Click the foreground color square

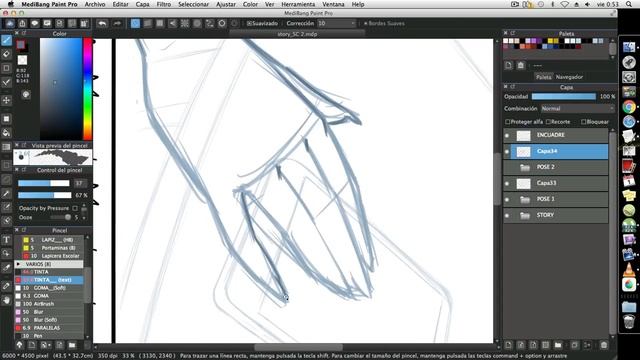20,44
